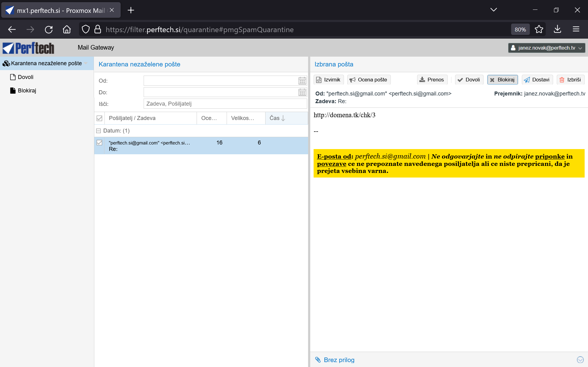Viewport: 588px width, 367px height.
Task: Expand the attachments panel chevron
Action: [580, 360]
